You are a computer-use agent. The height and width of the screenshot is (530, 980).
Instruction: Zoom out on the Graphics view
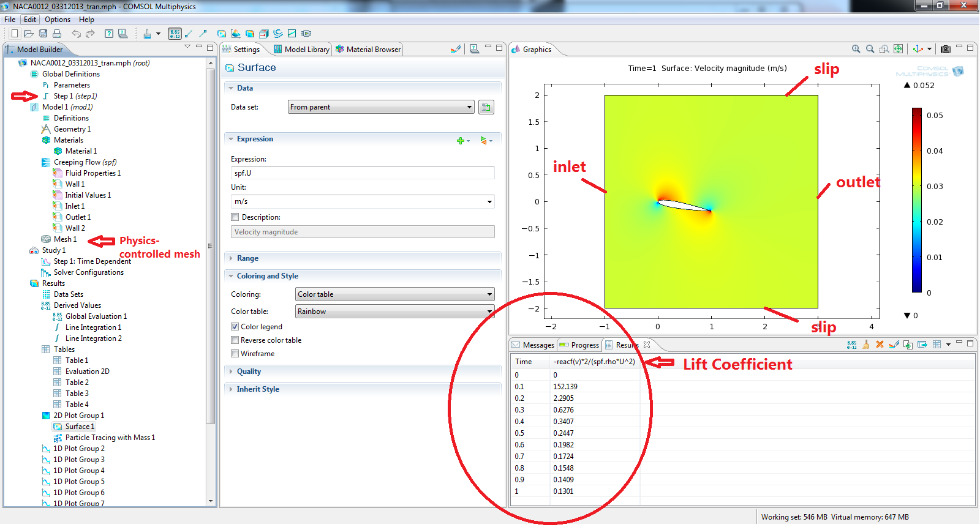coord(870,49)
